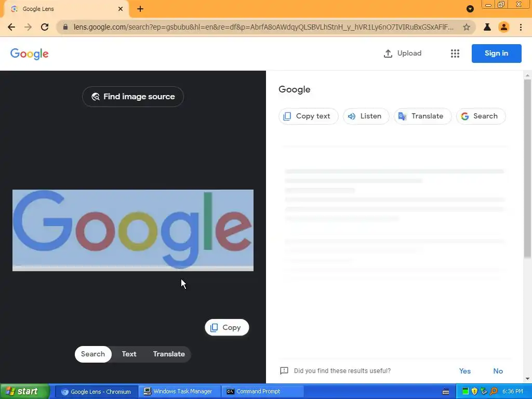The height and width of the screenshot is (399, 532).
Task: Sign in to Google account
Action: [496, 54]
